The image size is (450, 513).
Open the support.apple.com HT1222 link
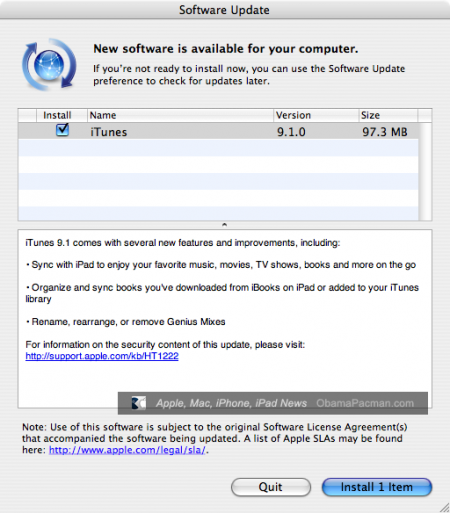pos(102,356)
